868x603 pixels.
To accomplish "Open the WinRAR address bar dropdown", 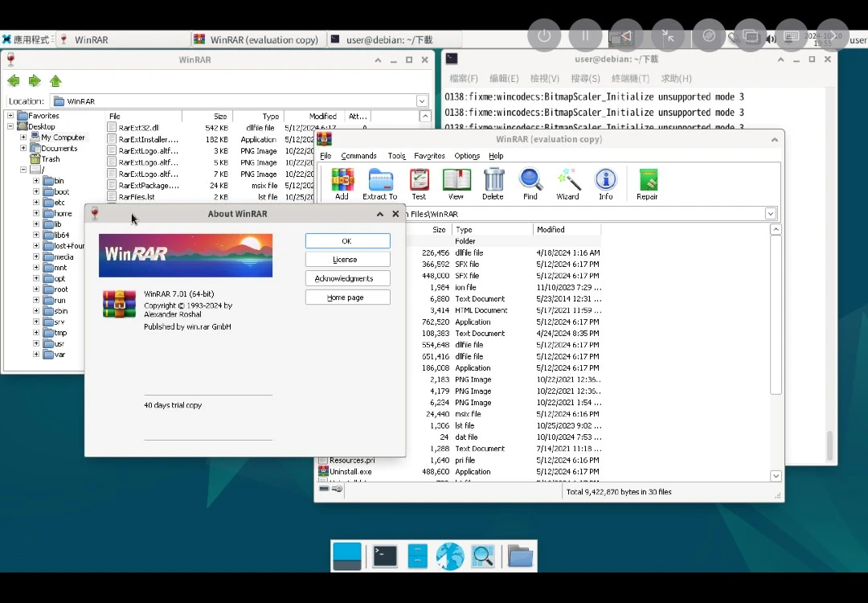I will 770,214.
